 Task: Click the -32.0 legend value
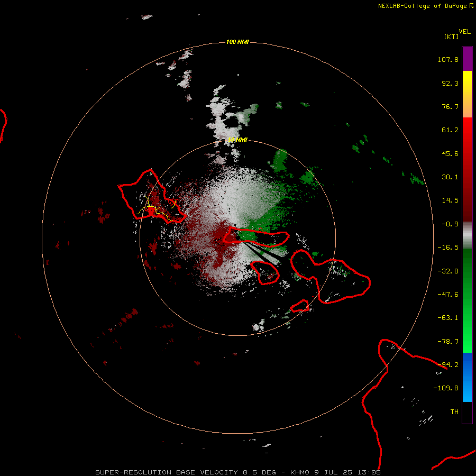point(448,271)
